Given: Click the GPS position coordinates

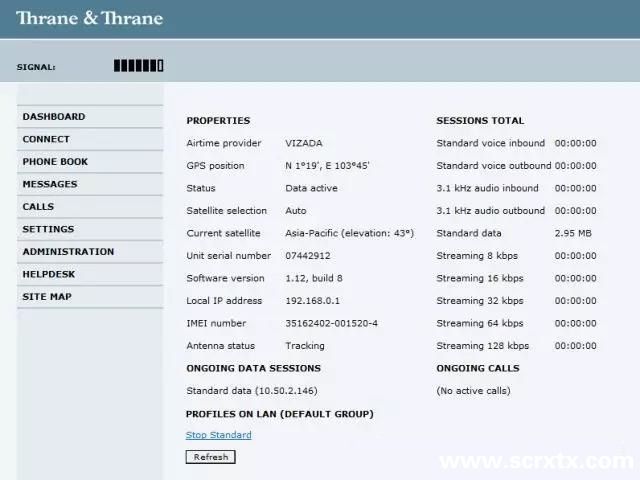Looking at the screenshot, I should 327,166.
